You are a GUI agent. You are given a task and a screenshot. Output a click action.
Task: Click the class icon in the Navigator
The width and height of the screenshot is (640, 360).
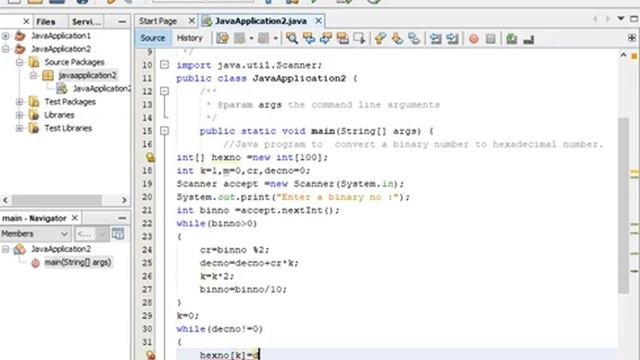(20, 249)
